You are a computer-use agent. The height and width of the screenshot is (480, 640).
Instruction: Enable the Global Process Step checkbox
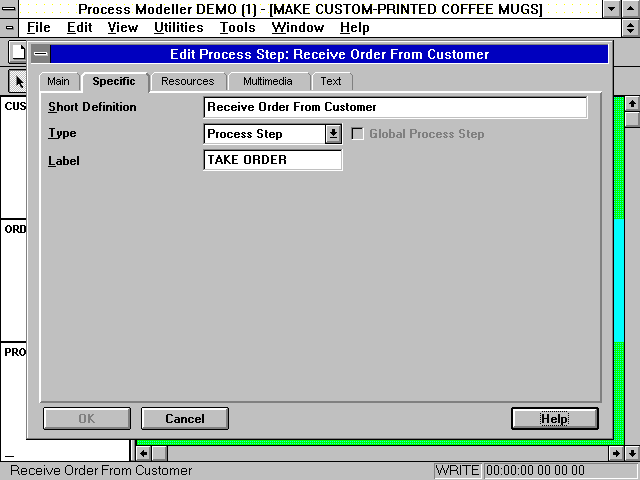click(358, 134)
